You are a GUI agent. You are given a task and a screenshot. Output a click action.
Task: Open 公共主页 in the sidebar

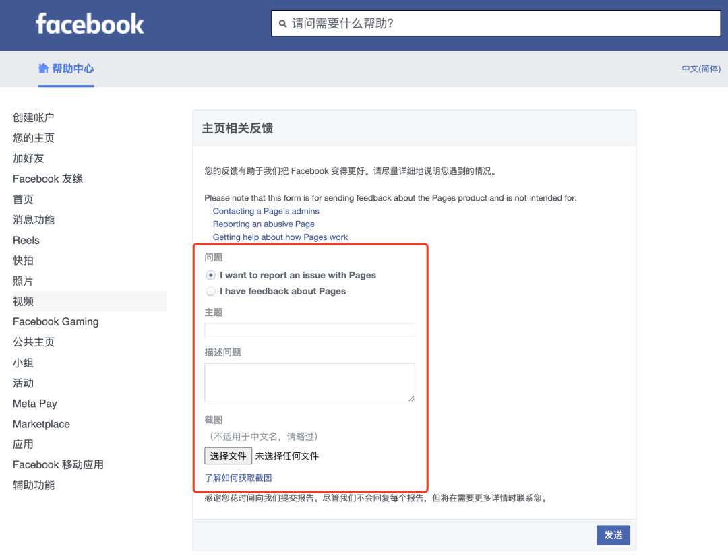click(x=34, y=342)
